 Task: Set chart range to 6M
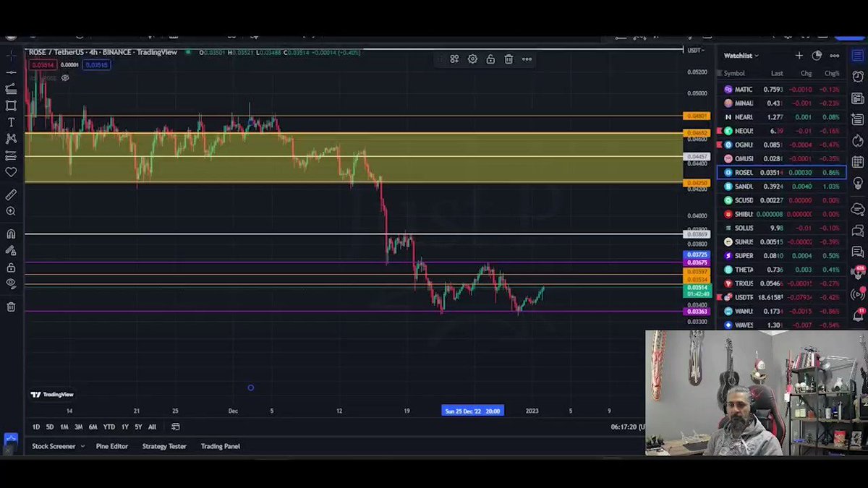pyautogui.click(x=93, y=427)
